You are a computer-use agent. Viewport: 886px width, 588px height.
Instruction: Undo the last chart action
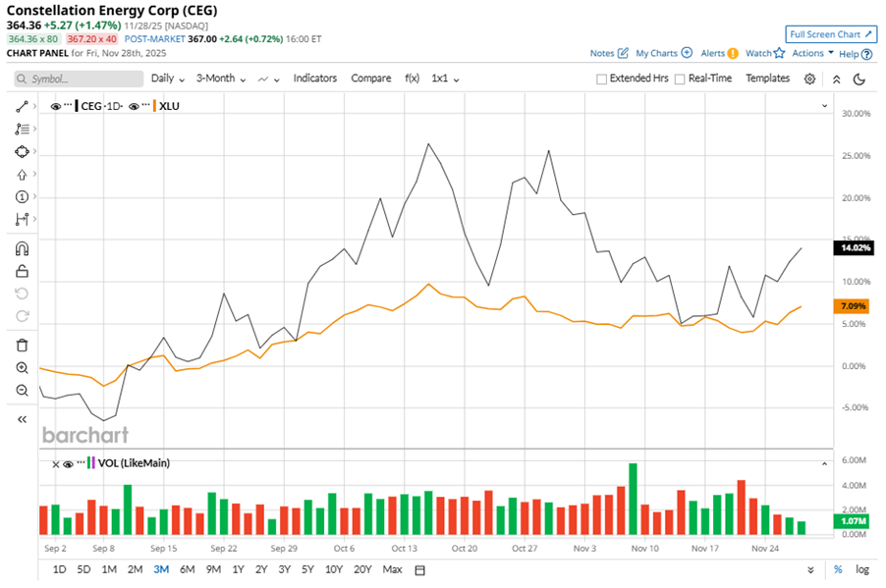click(22, 294)
